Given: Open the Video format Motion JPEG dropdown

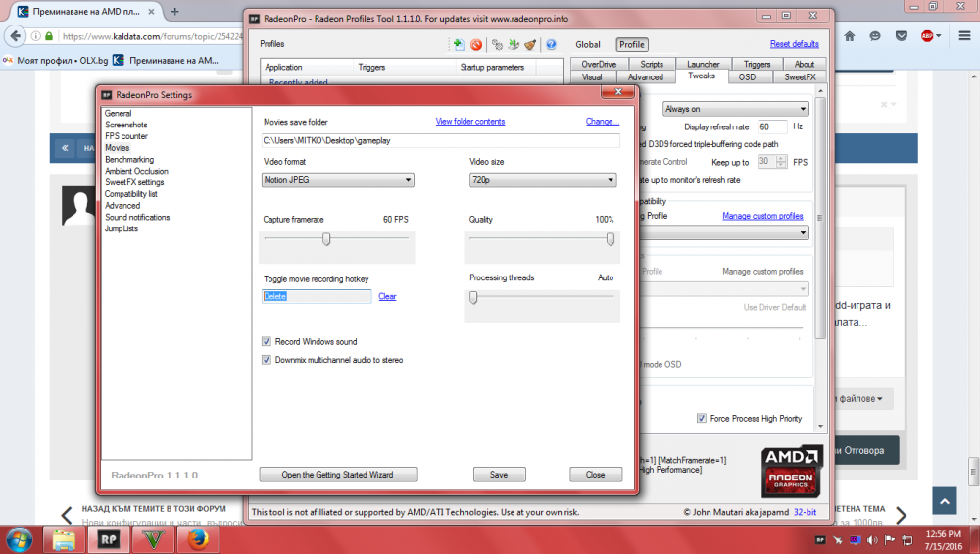Looking at the screenshot, I should click(337, 180).
